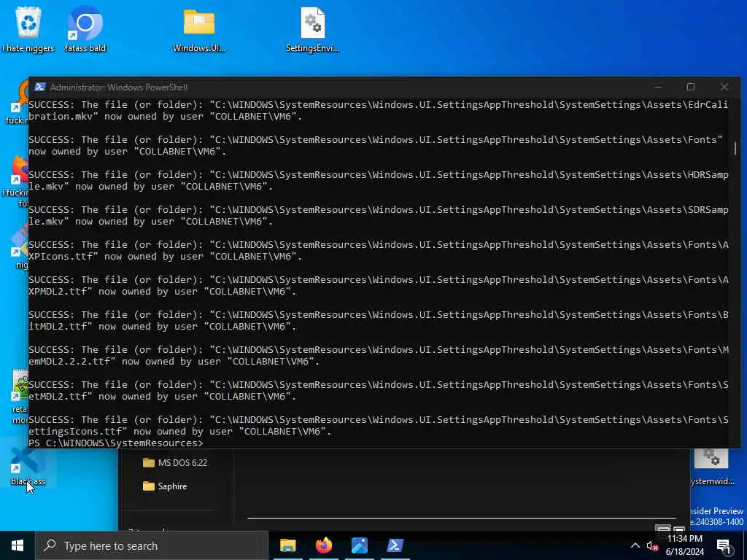This screenshot has width=747, height=560.
Task: Click the Type here to search box
Action: pos(152,545)
